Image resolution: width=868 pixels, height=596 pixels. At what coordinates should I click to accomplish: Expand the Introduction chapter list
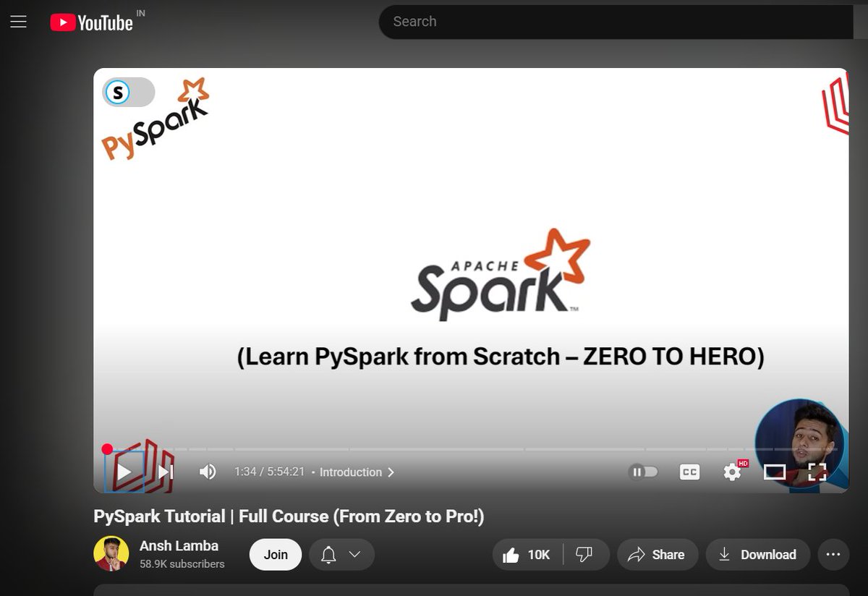tap(391, 472)
